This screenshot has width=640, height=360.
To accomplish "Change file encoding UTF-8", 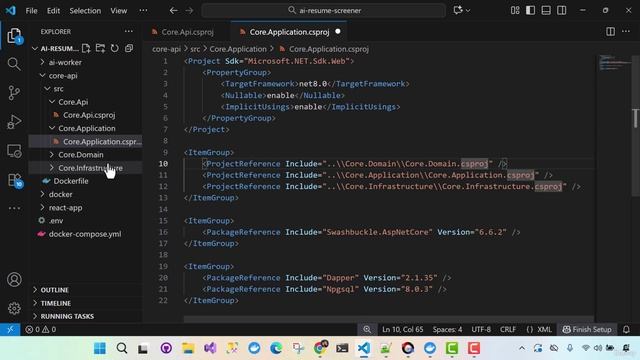I will [481, 329].
